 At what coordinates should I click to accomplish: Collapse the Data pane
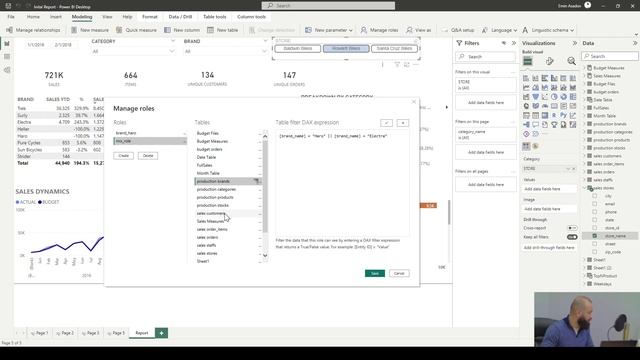coord(635,43)
